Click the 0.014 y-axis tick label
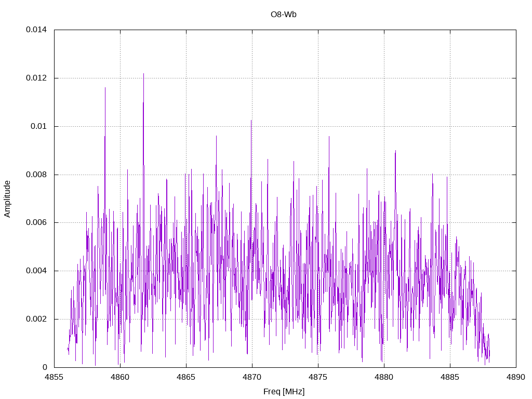The image size is (532, 399). click(x=36, y=30)
